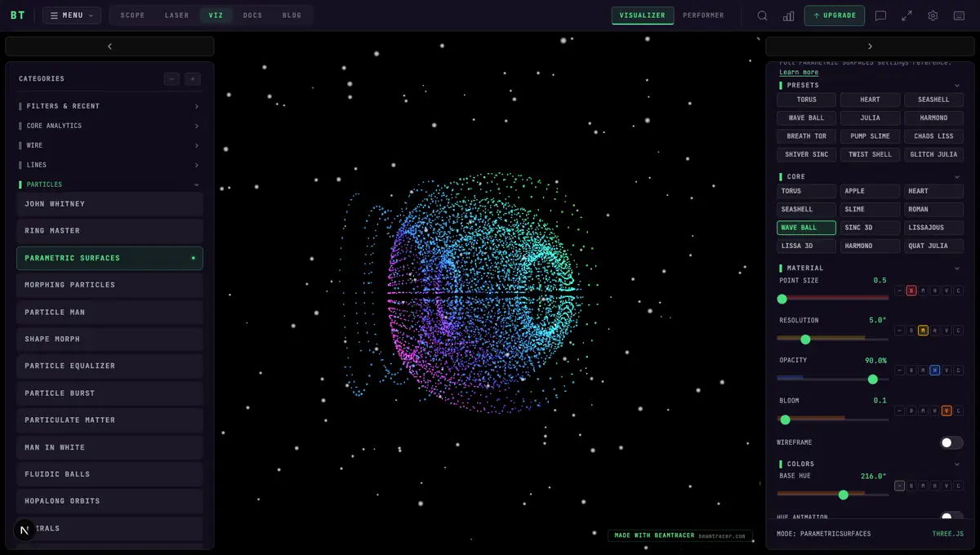Toggle the Hue Animation switch

tap(951, 517)
